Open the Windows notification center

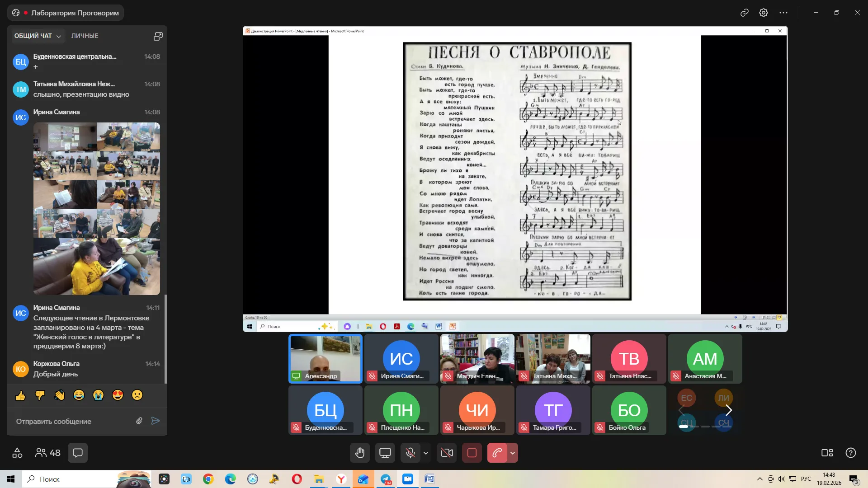coord(854,479)
